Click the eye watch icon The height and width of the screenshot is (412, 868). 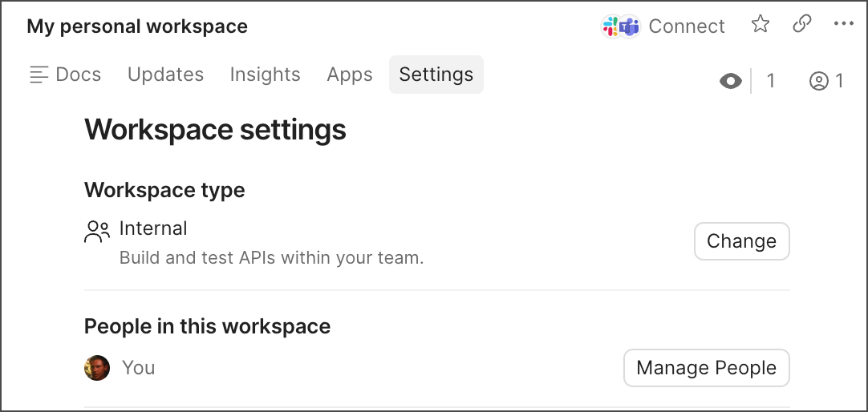tap(731, 81)
